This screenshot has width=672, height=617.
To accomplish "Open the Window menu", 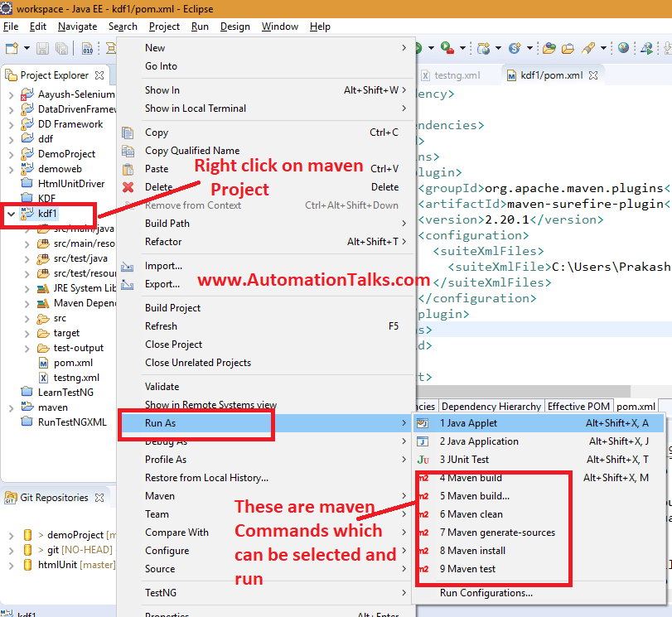I will point(279,26).
